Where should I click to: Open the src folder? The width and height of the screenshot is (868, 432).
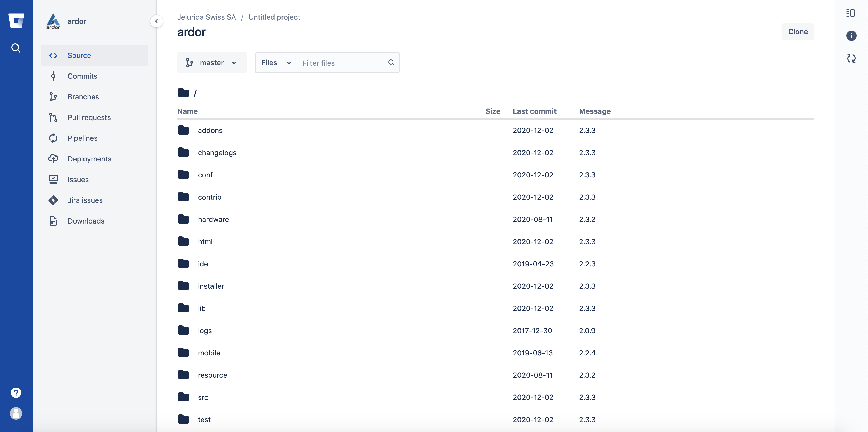(203, 397)
